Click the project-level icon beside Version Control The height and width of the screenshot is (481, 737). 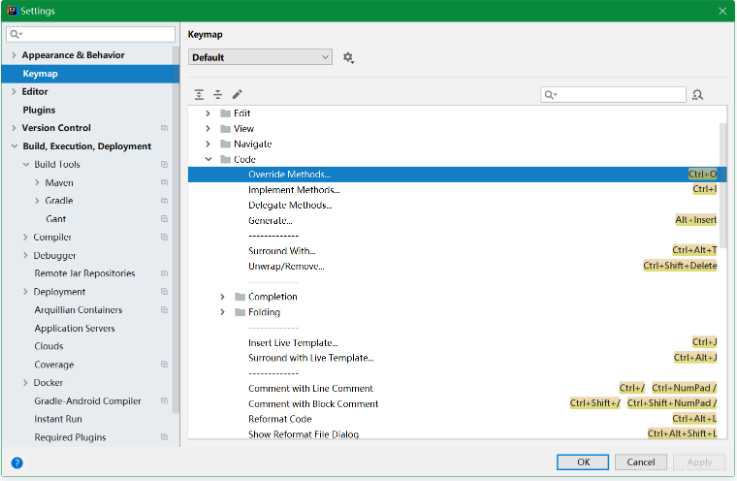point(164,128)
